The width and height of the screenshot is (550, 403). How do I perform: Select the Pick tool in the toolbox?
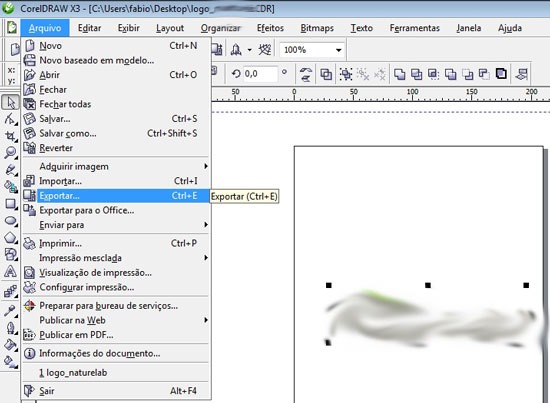11,103
